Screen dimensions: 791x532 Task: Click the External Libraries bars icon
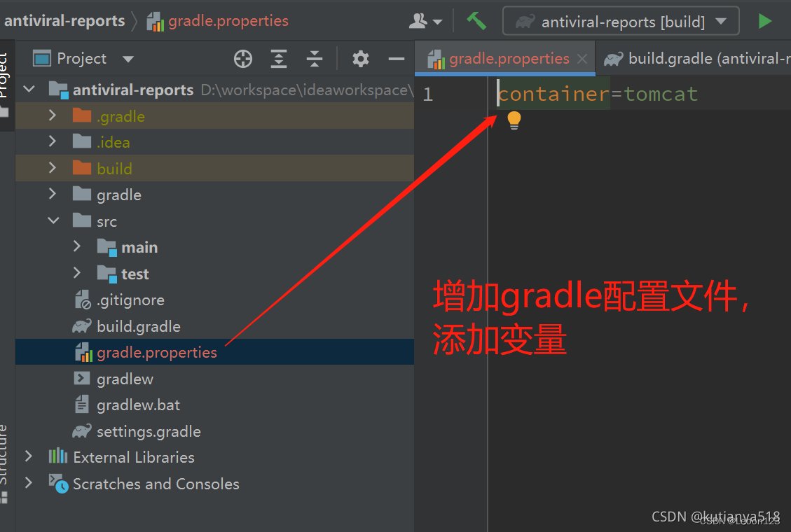58,456
